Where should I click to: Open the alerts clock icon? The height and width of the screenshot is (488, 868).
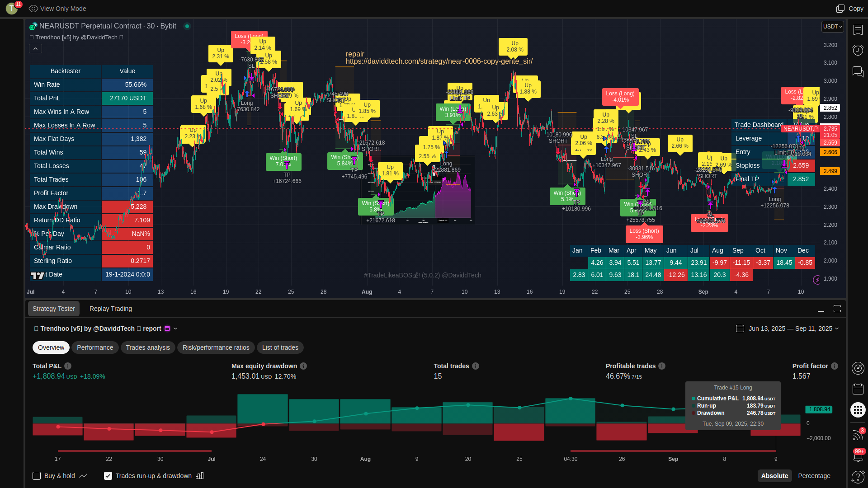coord(858,50)
